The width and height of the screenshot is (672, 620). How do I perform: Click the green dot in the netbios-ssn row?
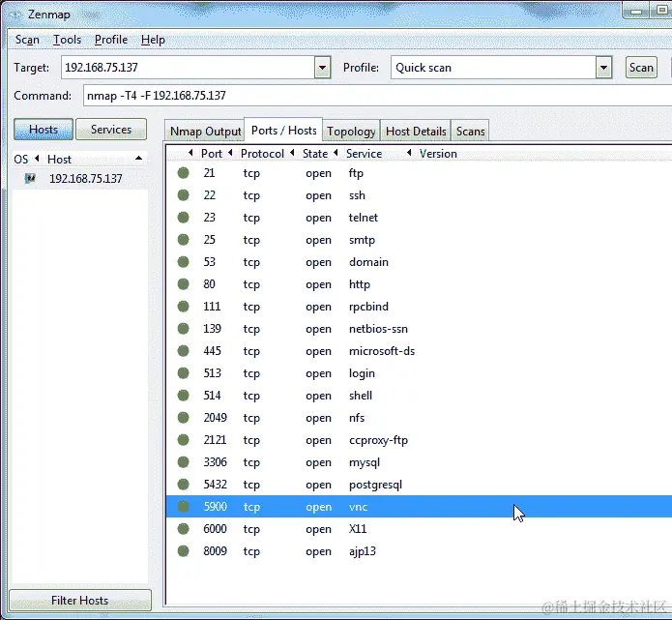click(184, 329)
